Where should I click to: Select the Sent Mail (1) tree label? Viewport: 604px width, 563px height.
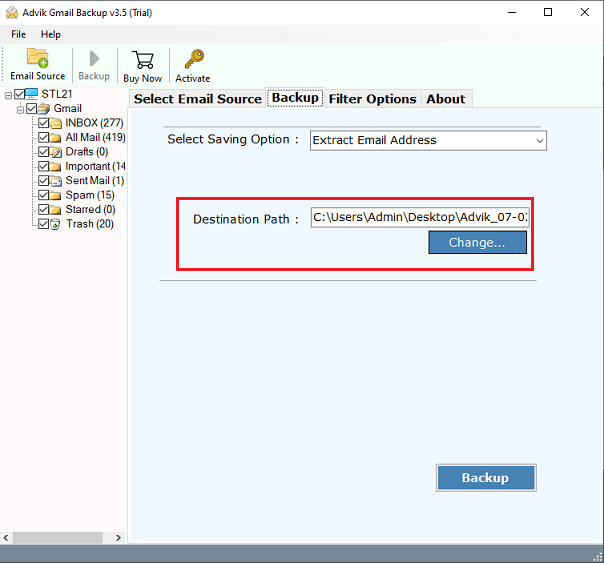tap(95, 181)
